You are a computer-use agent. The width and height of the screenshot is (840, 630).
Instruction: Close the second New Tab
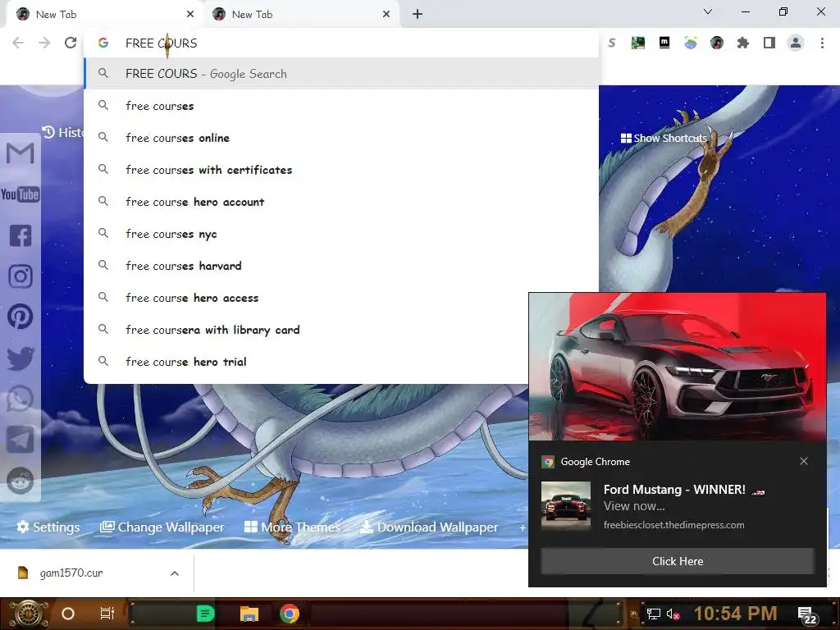[x=386, y=15]
